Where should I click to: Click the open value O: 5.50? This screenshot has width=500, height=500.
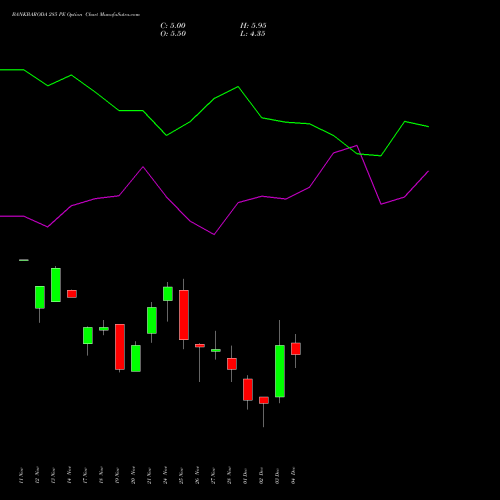(173, 34)
